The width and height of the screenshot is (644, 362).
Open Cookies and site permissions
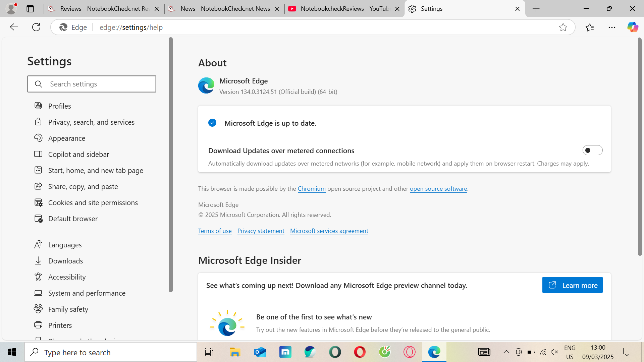(x=93, y=202)
